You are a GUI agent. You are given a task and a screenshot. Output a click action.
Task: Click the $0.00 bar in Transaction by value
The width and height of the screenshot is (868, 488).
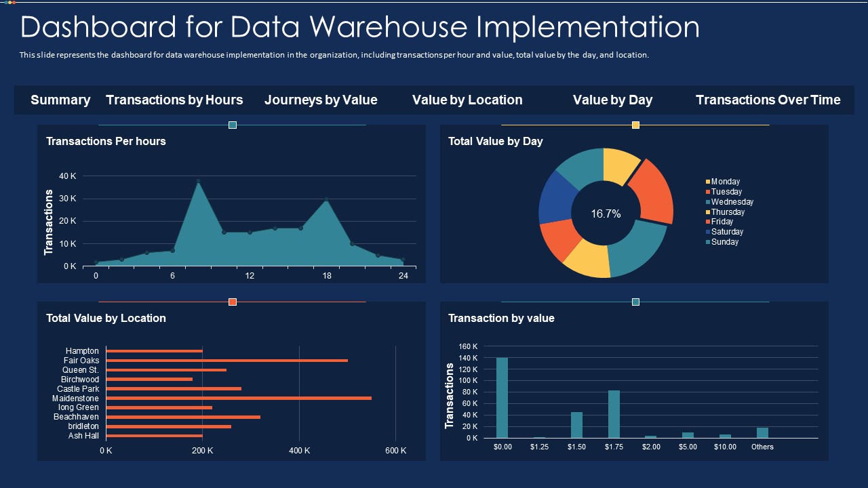(502, 398)
